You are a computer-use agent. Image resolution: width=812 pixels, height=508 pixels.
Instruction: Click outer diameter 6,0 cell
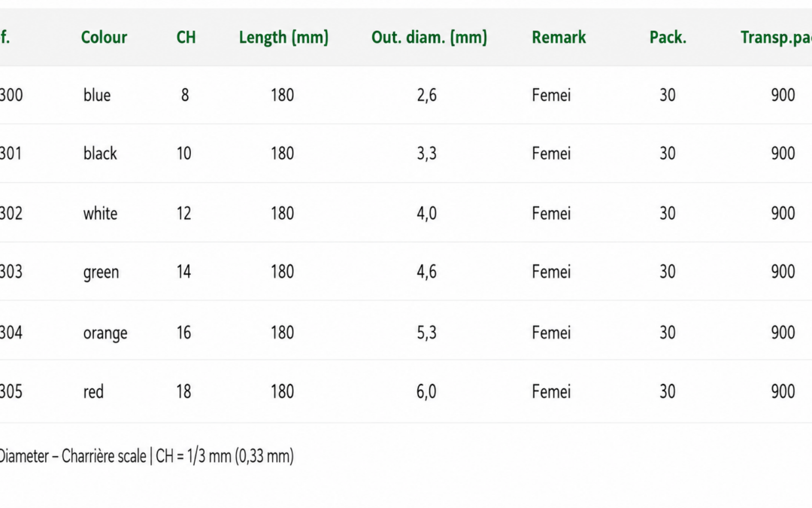tap(426, 391)
